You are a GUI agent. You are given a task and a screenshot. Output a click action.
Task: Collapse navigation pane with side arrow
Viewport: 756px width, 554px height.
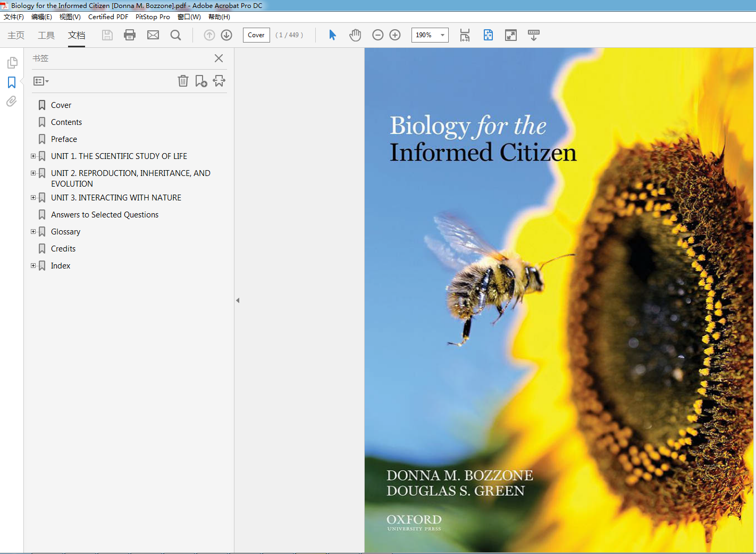click(238, 300)
